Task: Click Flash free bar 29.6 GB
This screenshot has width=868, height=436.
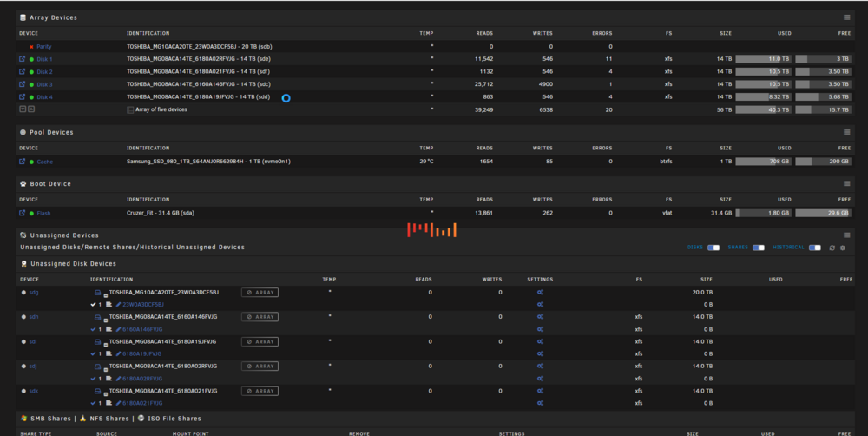Action: (x=823, y=213)
